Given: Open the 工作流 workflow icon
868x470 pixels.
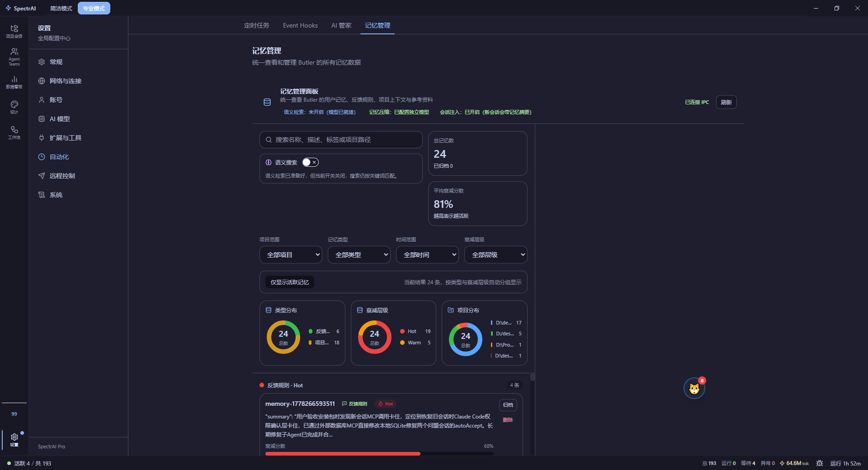Looking at the screenshot, I should click(x=14, y=132).
